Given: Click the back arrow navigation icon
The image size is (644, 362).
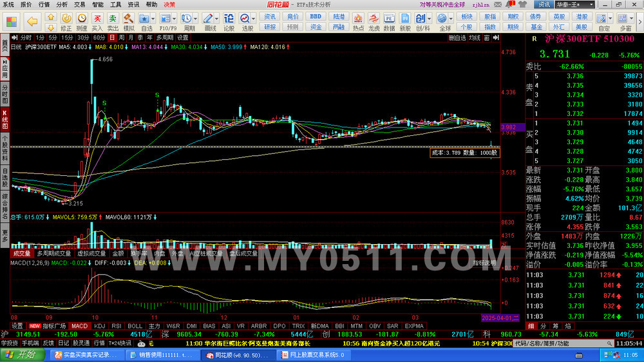Looking at the screenshot, I should [32, 22].
